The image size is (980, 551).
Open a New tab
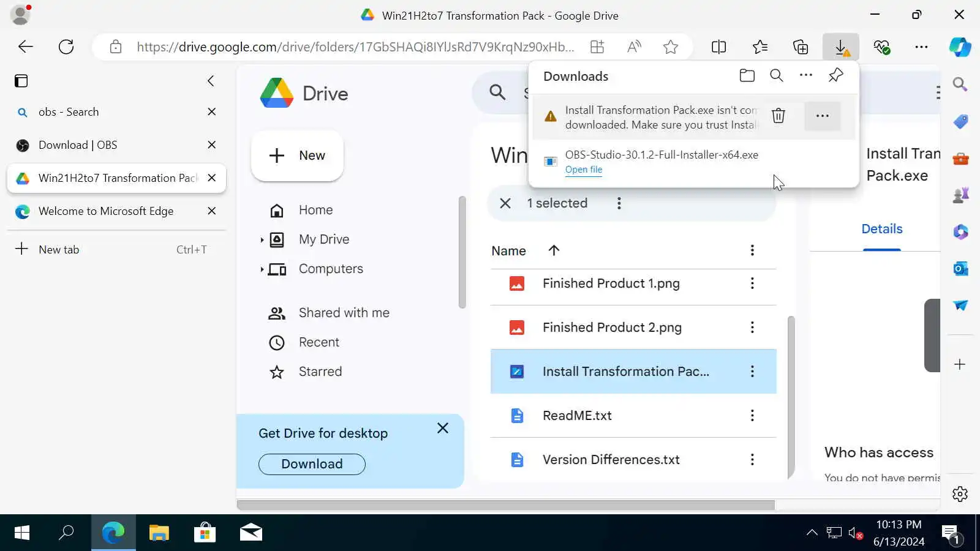click(116, 249)
